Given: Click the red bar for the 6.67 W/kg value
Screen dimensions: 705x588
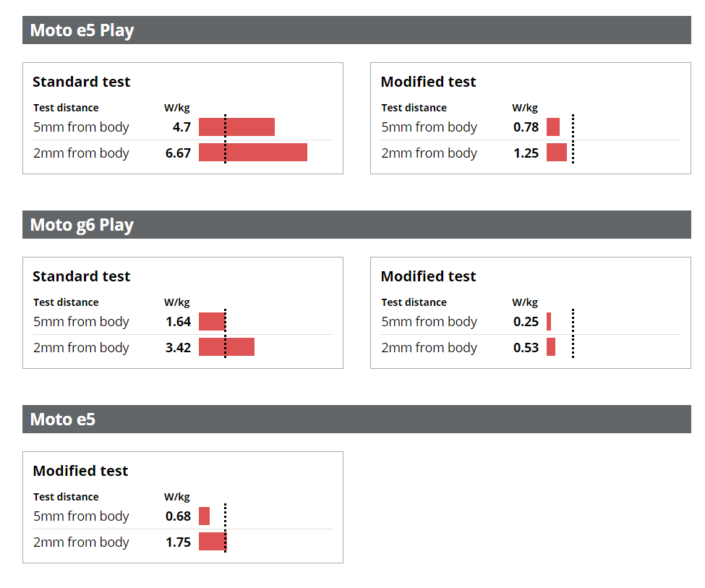Looking at the screenshot, I should 253,153.
